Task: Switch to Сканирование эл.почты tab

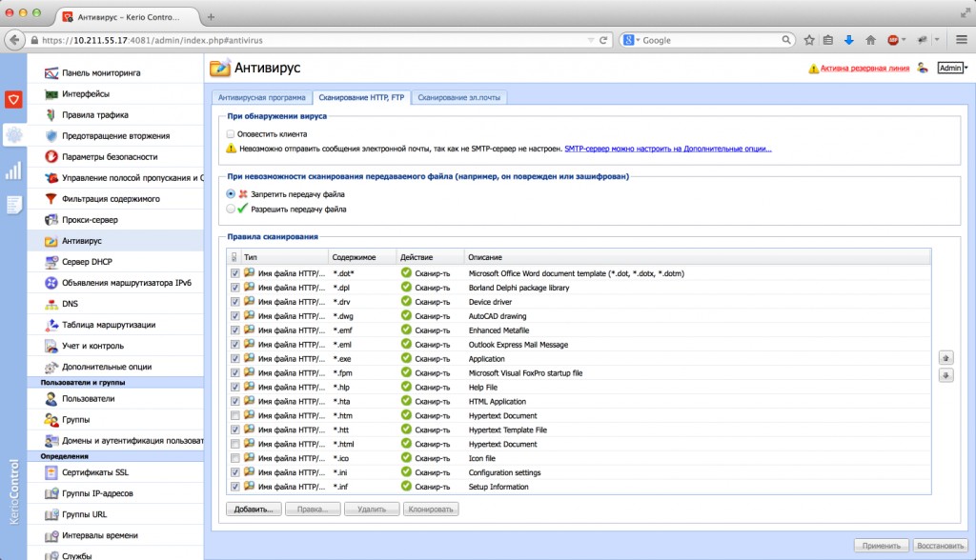Action: (458, 98)
